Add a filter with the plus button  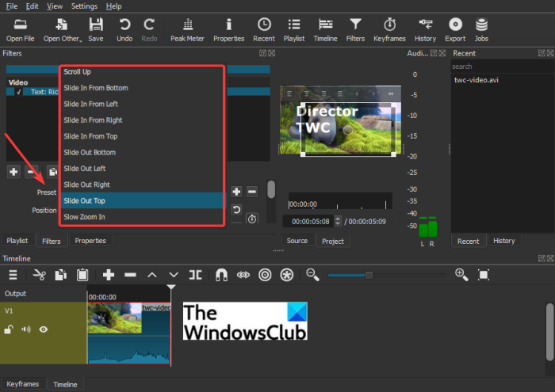[13, 172]
